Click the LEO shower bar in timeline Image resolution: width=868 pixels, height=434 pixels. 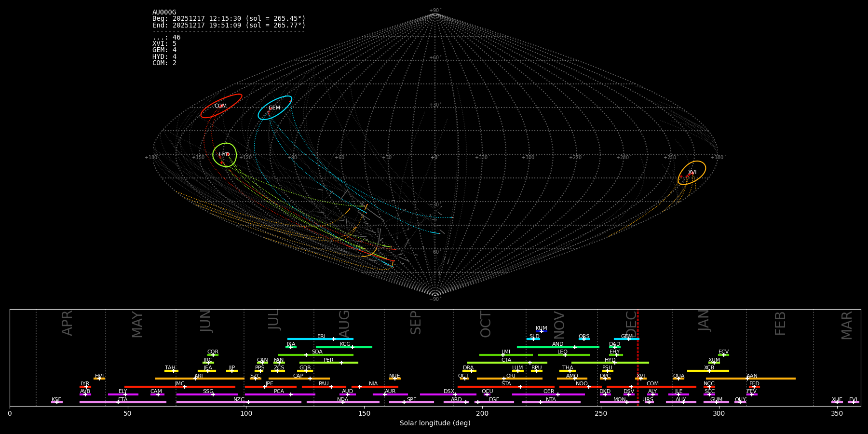coord(564,355)
